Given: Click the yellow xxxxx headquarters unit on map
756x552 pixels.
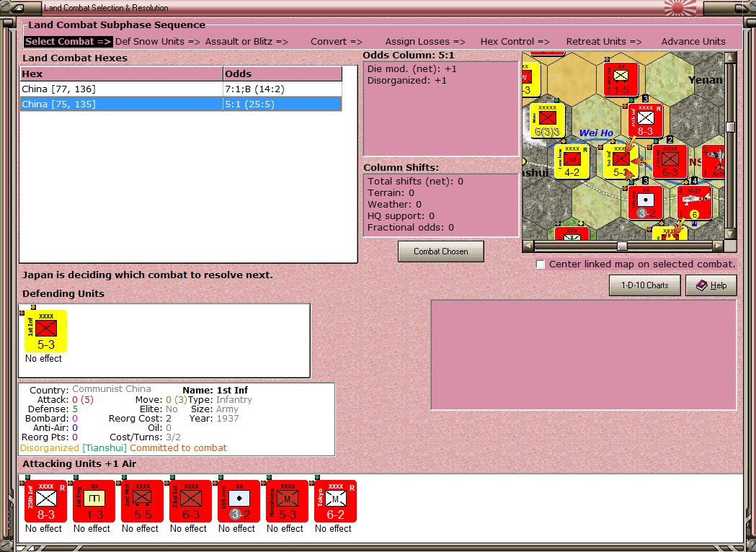Looking at the screenshot, I should tap(547, 120).
